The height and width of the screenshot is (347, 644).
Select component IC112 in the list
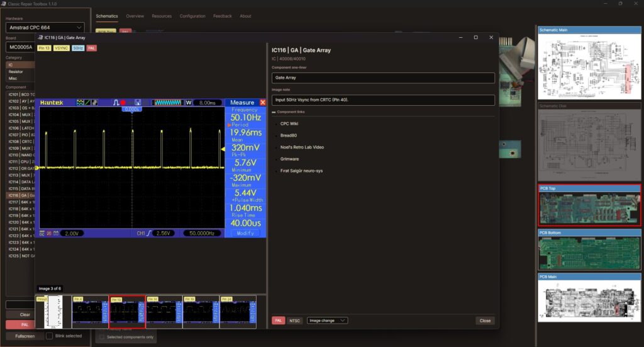click(21, 169)
